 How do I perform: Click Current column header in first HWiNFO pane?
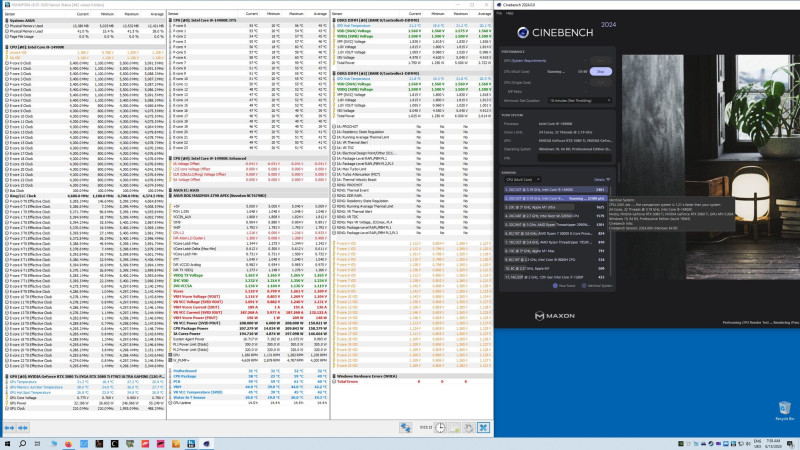point(83,14)
